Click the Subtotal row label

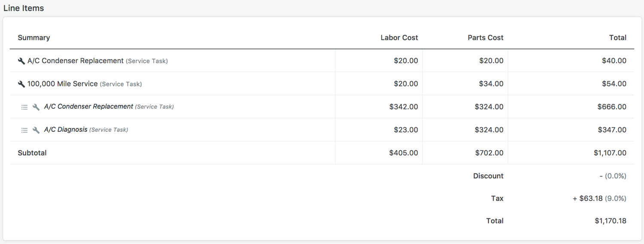(32, 153)
